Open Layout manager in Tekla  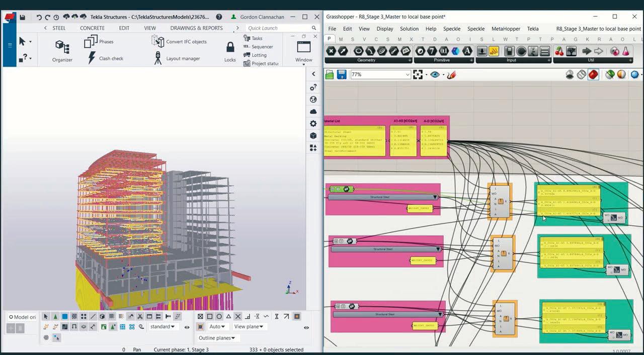coord(176,58)
